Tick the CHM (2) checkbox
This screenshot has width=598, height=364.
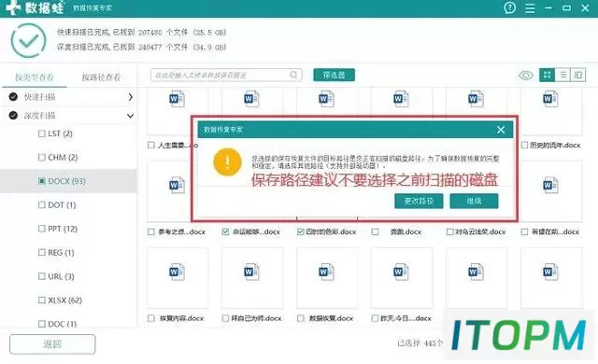[x=42, y=157]
